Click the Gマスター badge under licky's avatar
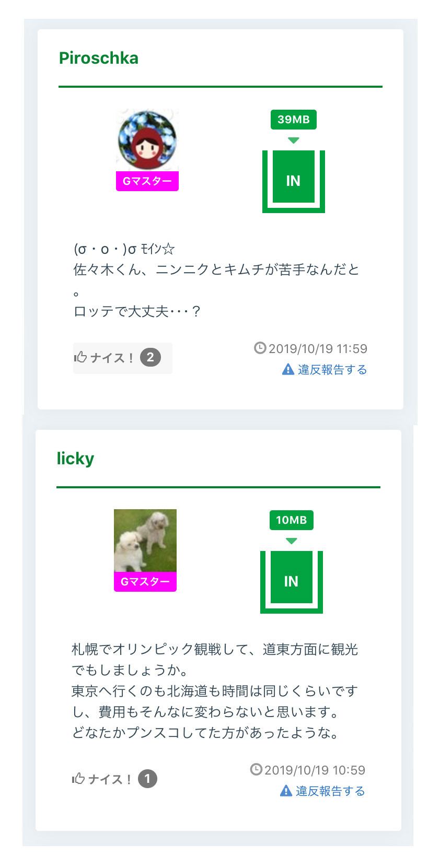The image size is (440, 868). 145,582
